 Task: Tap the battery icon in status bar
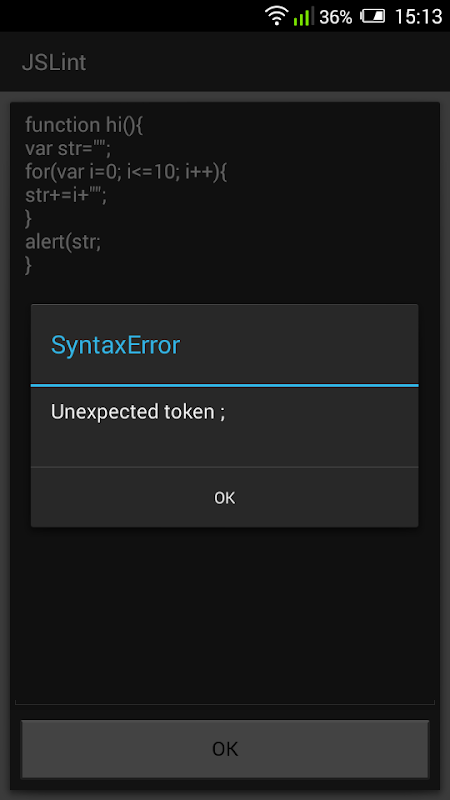click(373, 16)
